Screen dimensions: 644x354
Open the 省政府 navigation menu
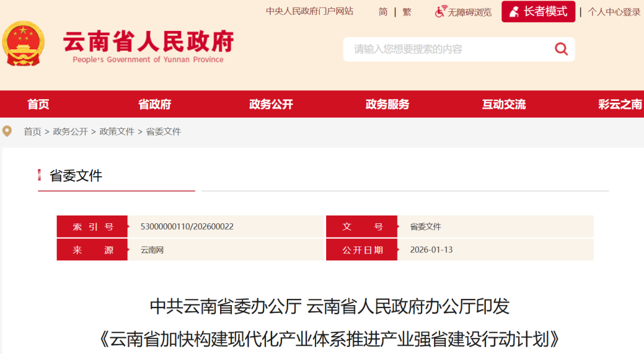154,104
